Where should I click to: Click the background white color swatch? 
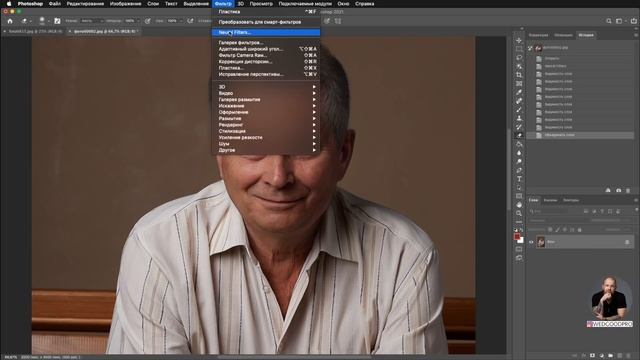coord(520,240)
